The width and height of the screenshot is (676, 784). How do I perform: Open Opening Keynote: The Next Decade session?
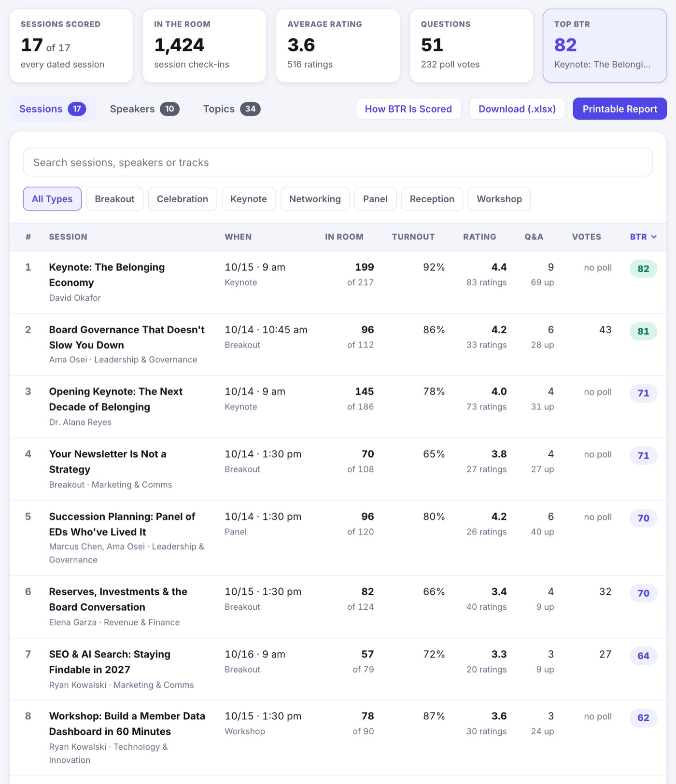pos(116,399)
